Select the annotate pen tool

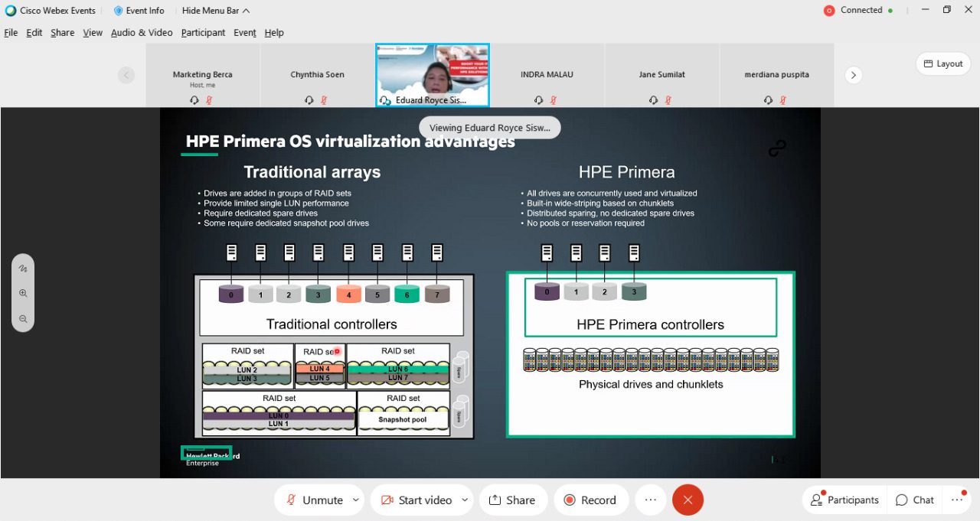tap(23, 269)
